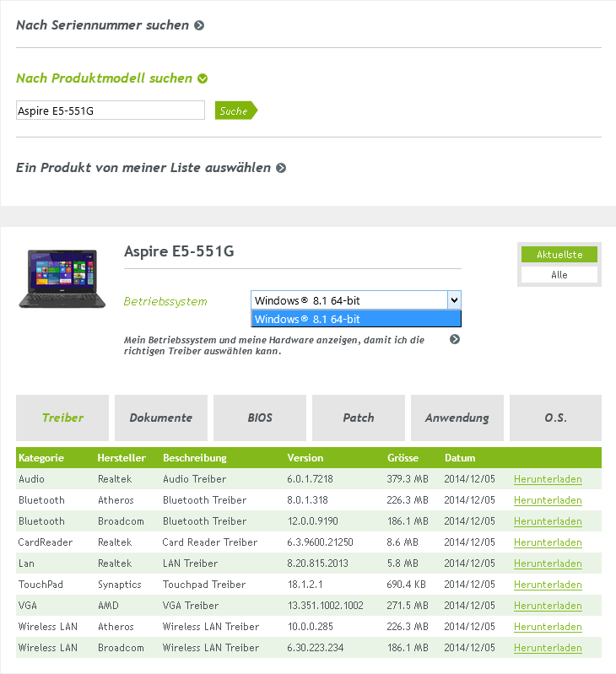Select the Aktuellste filter button
Viewport: 616px width, 674px height.
[x=559, y=255]
